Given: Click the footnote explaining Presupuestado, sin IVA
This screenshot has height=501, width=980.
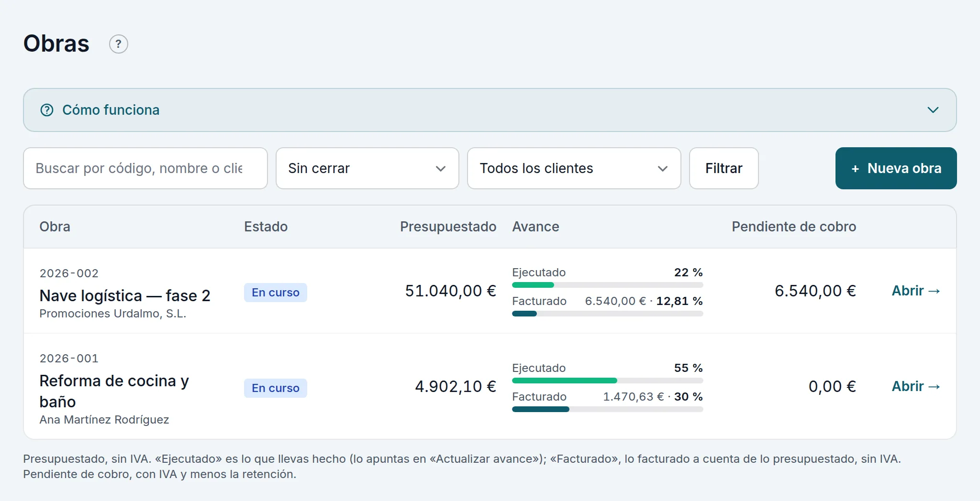Looking at the screenshot, I should [462, 467].
